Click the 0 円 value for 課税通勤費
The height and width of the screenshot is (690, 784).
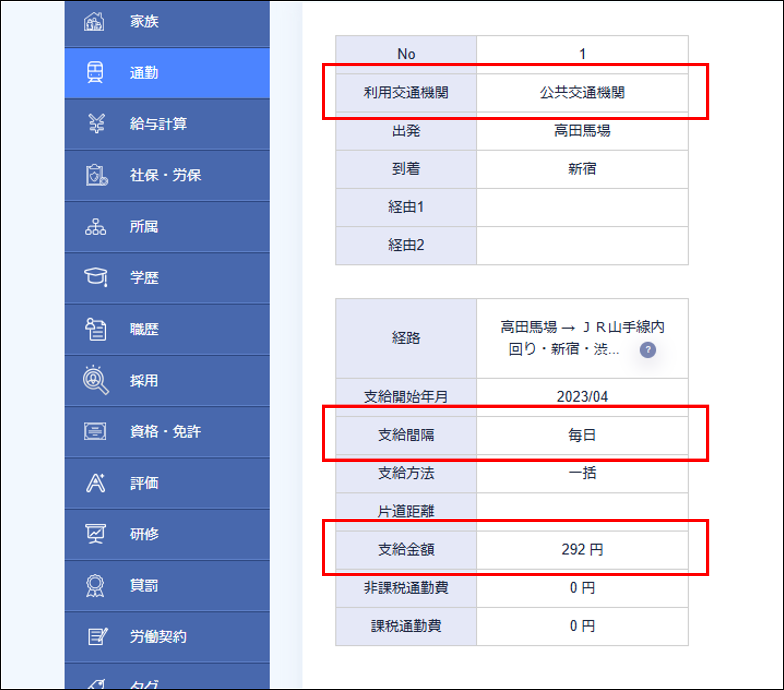[582, 626]
